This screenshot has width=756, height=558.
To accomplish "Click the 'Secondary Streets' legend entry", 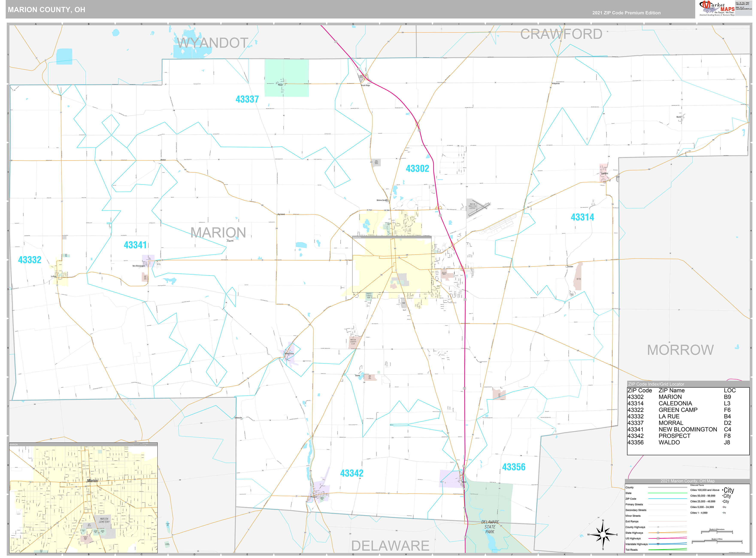I will pos(635,510).
